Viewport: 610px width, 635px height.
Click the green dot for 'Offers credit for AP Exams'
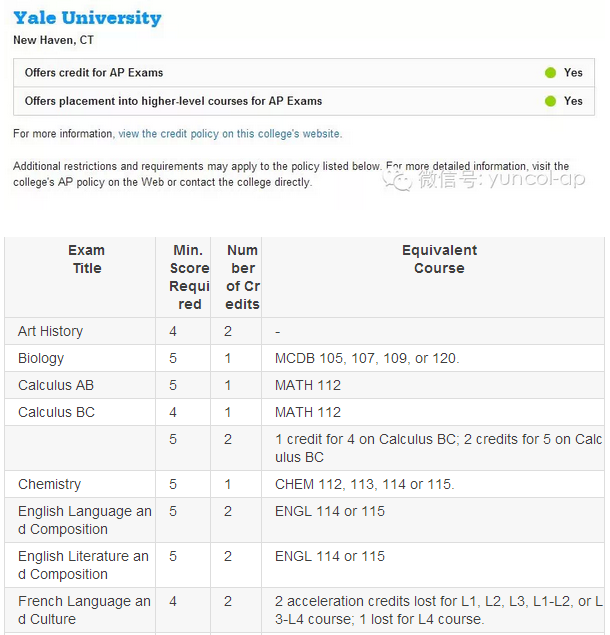[x=550, y=73]
